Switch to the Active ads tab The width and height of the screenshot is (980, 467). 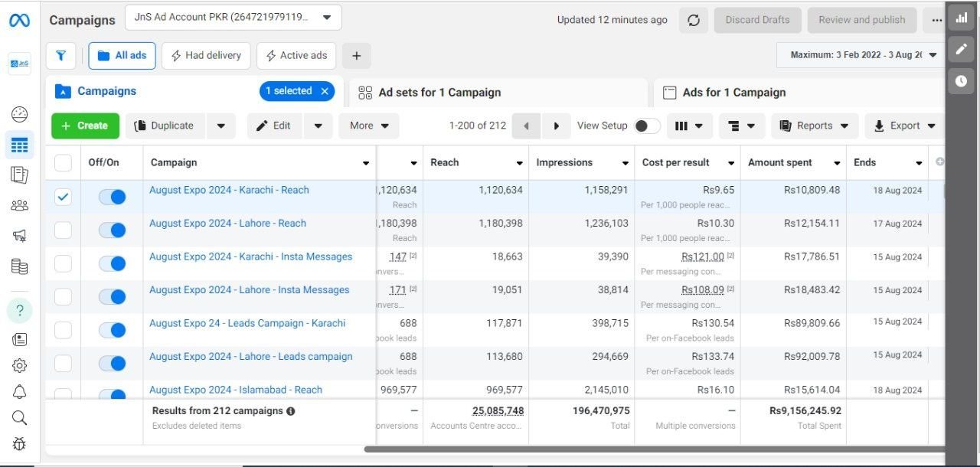point(296,56)
